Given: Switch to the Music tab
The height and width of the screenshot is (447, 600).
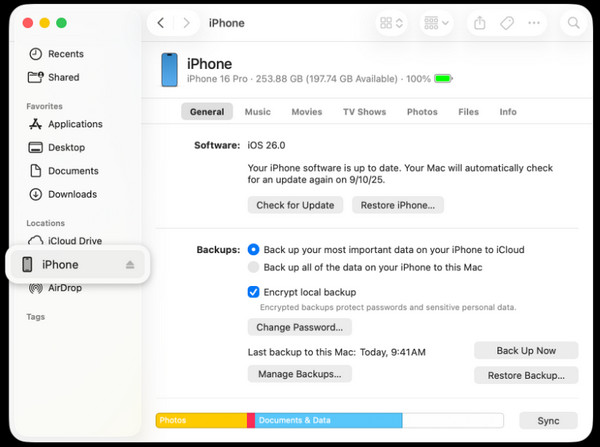Looking at the screenshot, I should (x=258, y=112).
